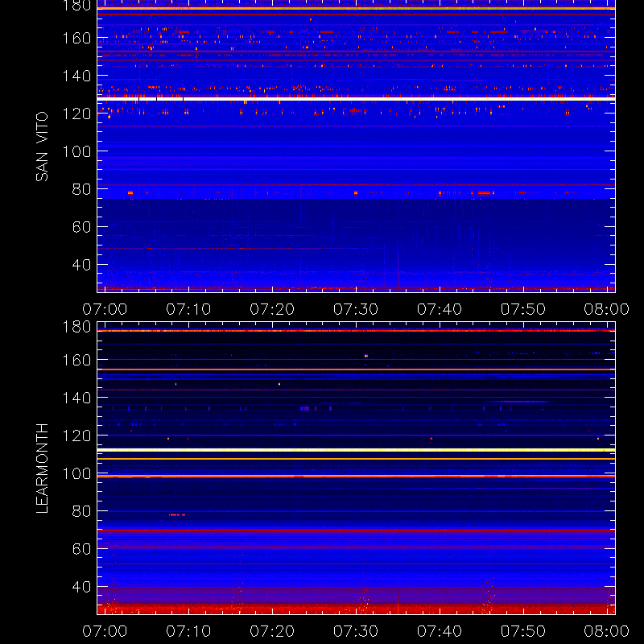The image size is (644, 644).
Task: Click the 160 frequency label on Learmonth axis
Action: (x=76, y=360)
